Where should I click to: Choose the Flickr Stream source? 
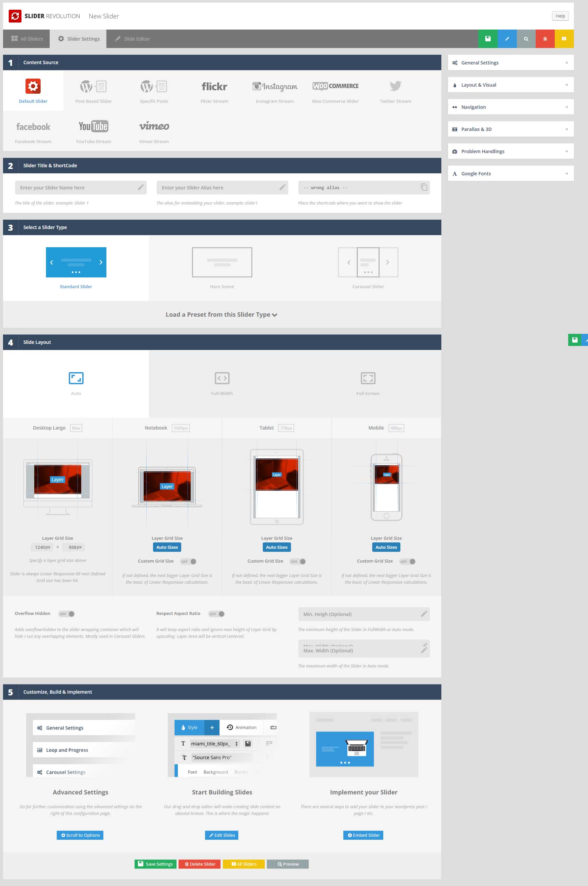(214, 90)
